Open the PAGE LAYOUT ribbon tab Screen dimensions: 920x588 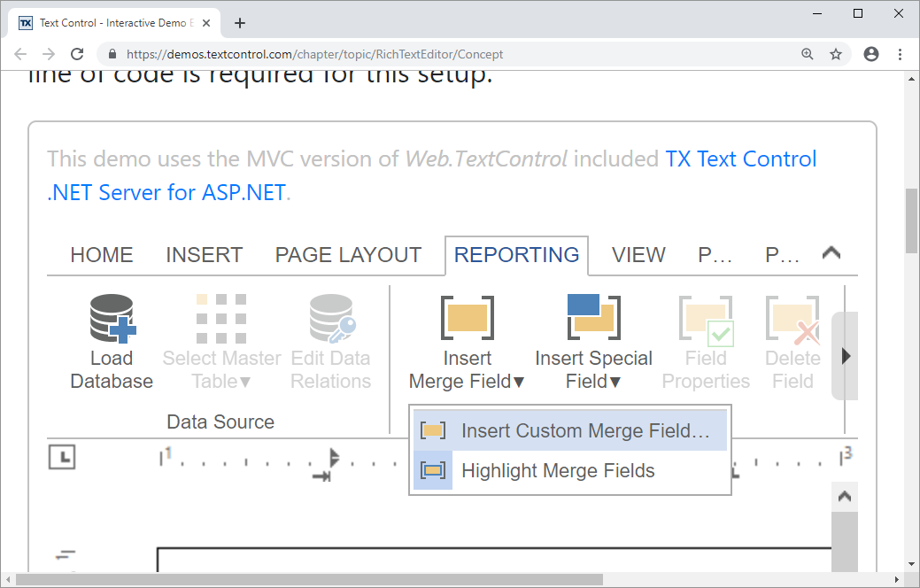pyautogui.click(x=347, y=255)
